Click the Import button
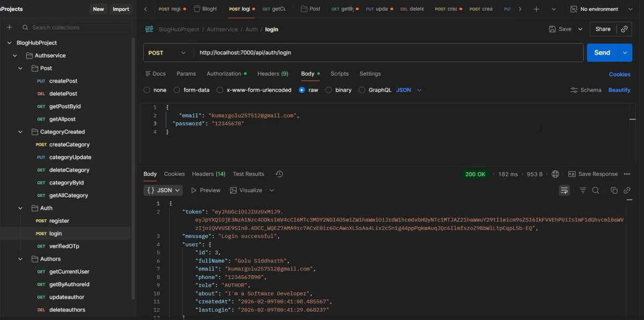The image size is (644, 320). 121,9
